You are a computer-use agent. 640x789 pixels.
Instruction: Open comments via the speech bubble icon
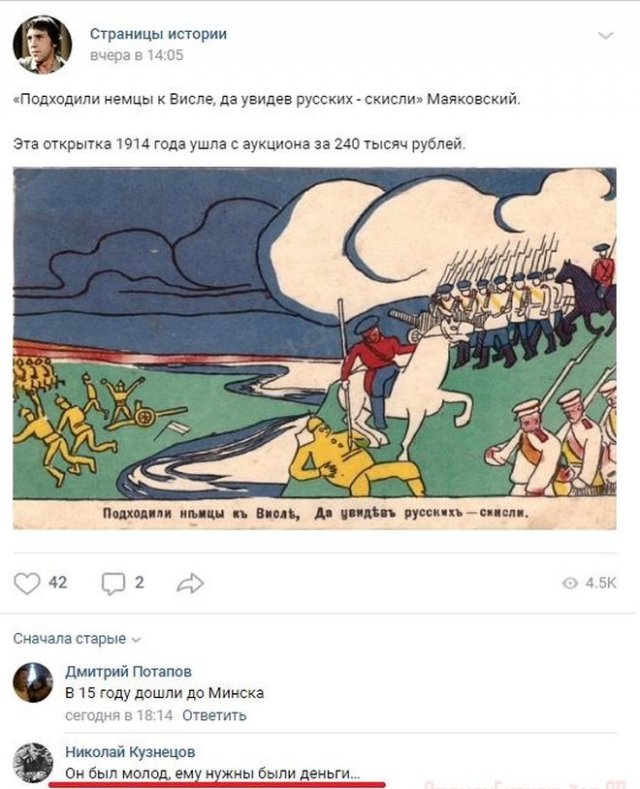[x=113, y=584]
